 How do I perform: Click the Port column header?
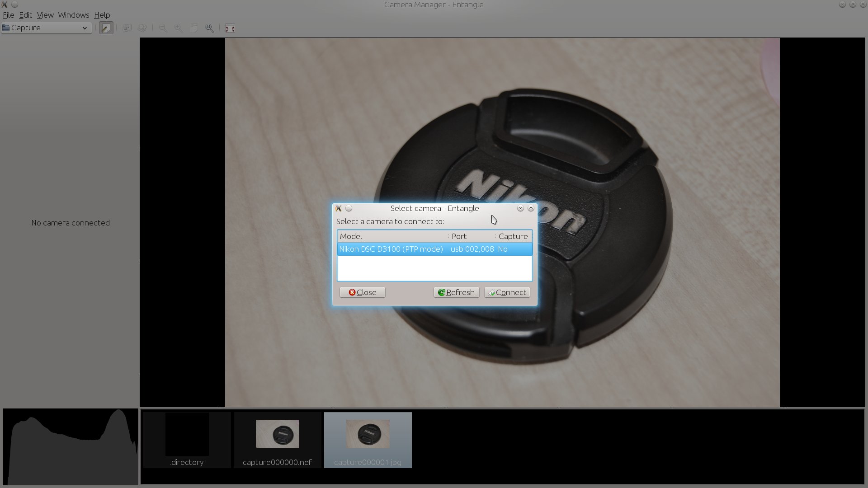pyautogui.click(x=472, y=236)
